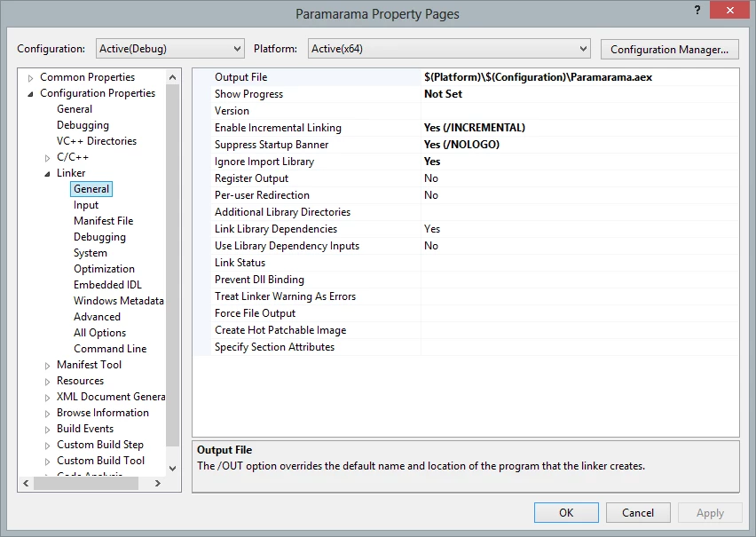Open the Platform dropdown showing Active(x64)
This screenshot has height=537, width=756.
coord(449,49)
